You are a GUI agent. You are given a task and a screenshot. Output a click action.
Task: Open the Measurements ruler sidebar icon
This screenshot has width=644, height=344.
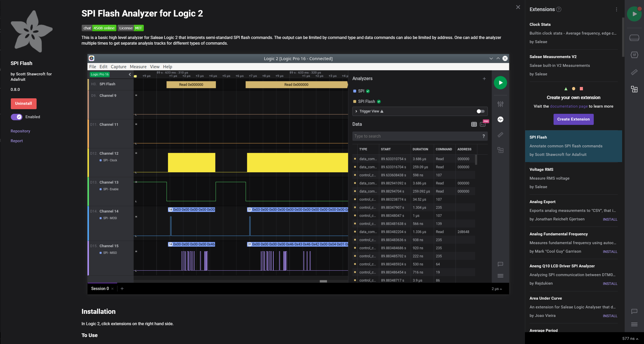pyautogui.click(x=634, y=72)
